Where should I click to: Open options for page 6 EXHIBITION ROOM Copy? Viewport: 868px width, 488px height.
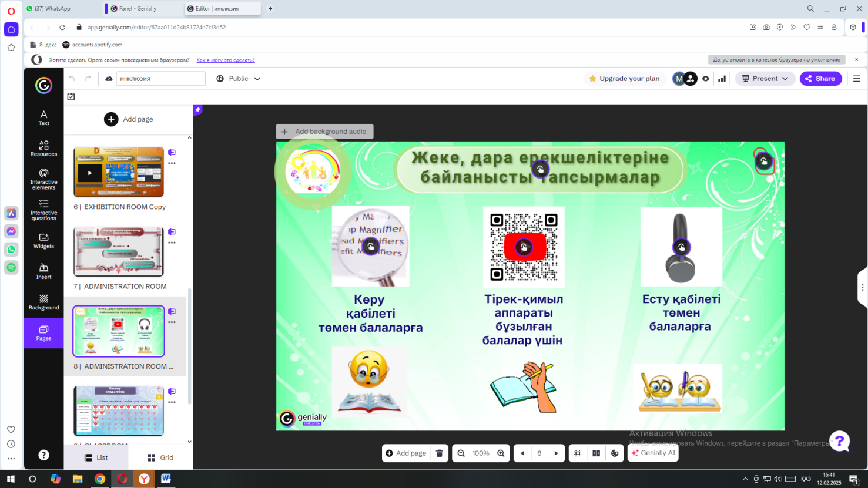pos(172,163)
